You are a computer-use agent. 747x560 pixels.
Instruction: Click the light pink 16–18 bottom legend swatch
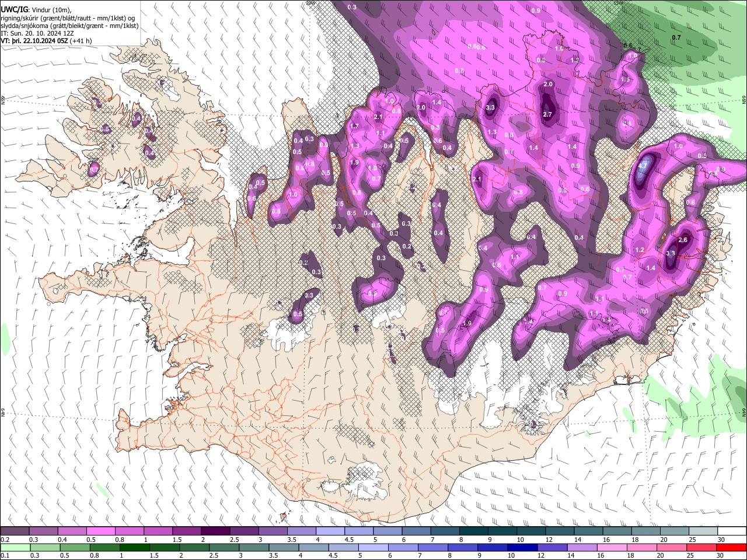point(613,547)
